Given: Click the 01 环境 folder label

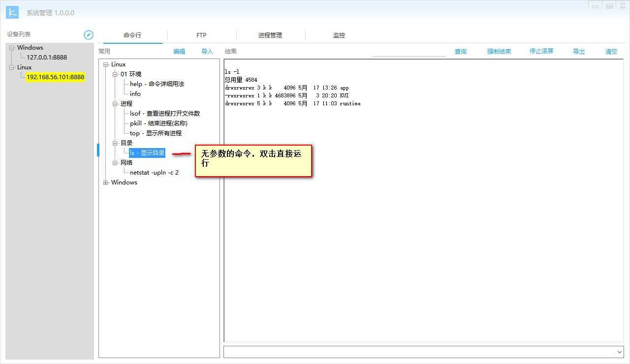Looking at the screenshot, I should pos(131,74).
